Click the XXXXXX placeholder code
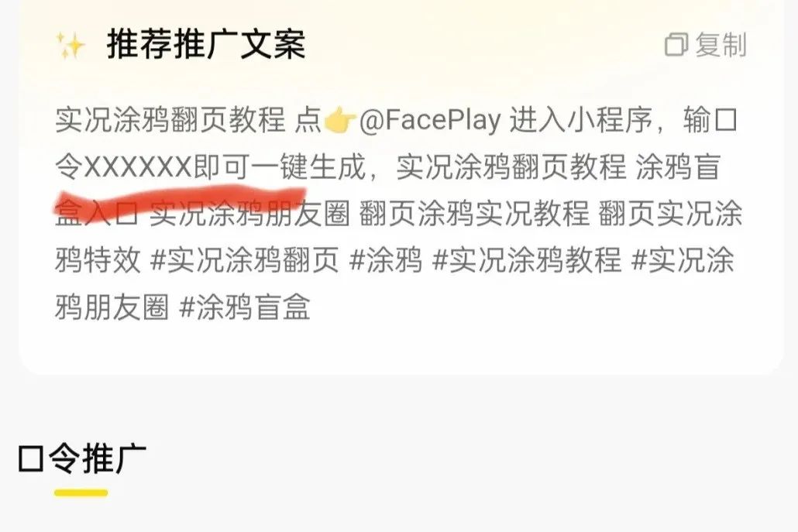 pyautogui.click(x=137, y=166)
